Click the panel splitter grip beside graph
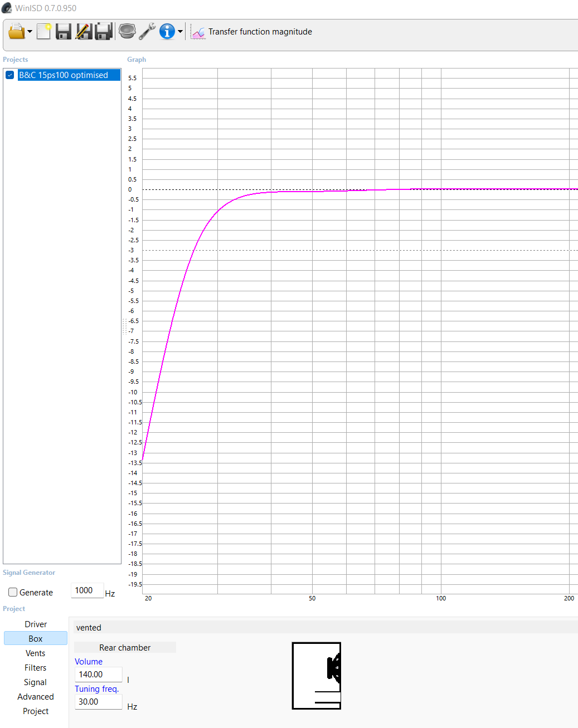The image size is (578, 728). coord(124,326)
